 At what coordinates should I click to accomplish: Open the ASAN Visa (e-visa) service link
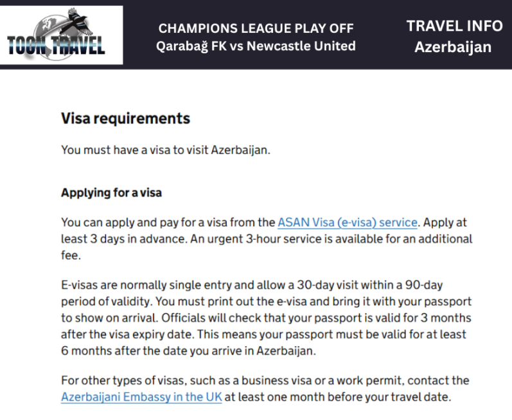point(348,223)
